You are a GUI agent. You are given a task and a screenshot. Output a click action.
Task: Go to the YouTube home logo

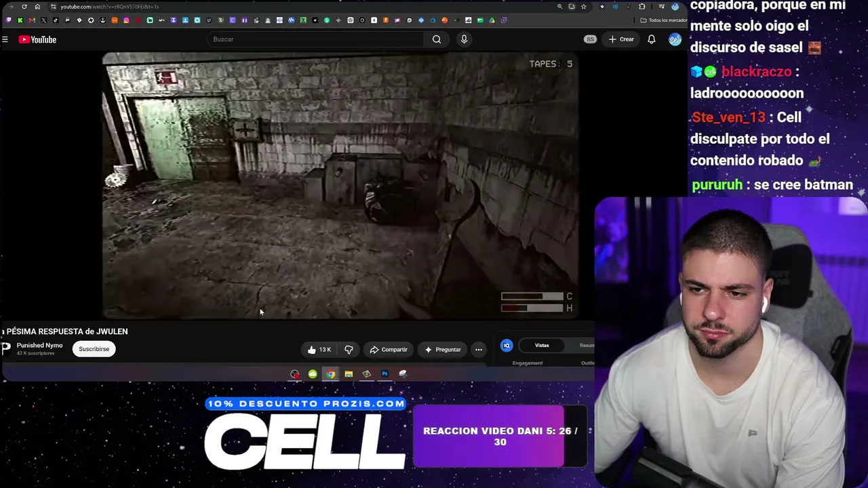pyautogui.click(x=37, y=39)
